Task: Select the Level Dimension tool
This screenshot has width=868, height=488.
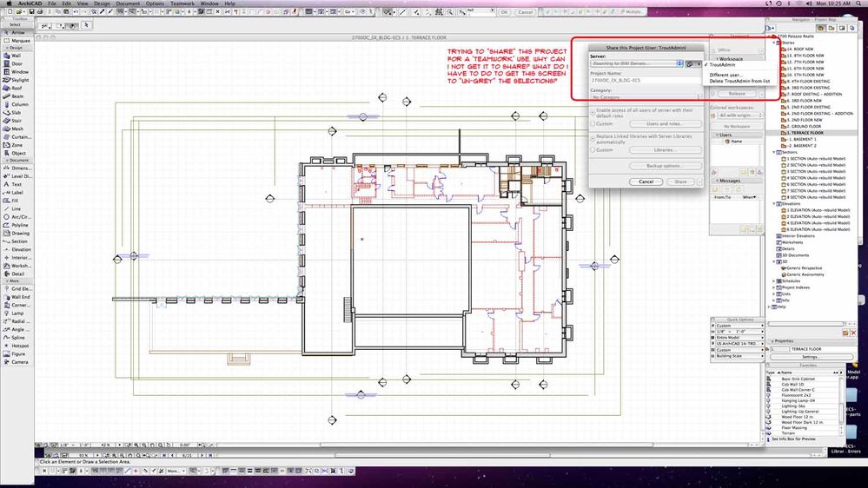Action: pos(17,176)
